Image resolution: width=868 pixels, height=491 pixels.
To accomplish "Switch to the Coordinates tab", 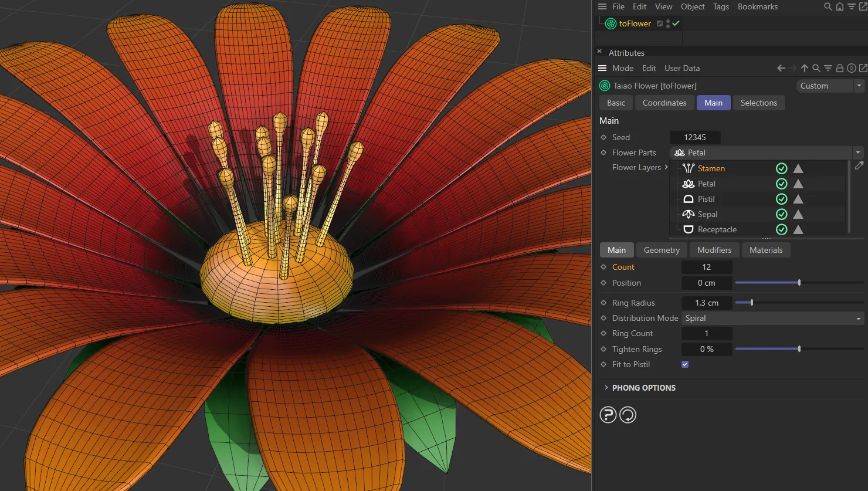I will 664,103.
